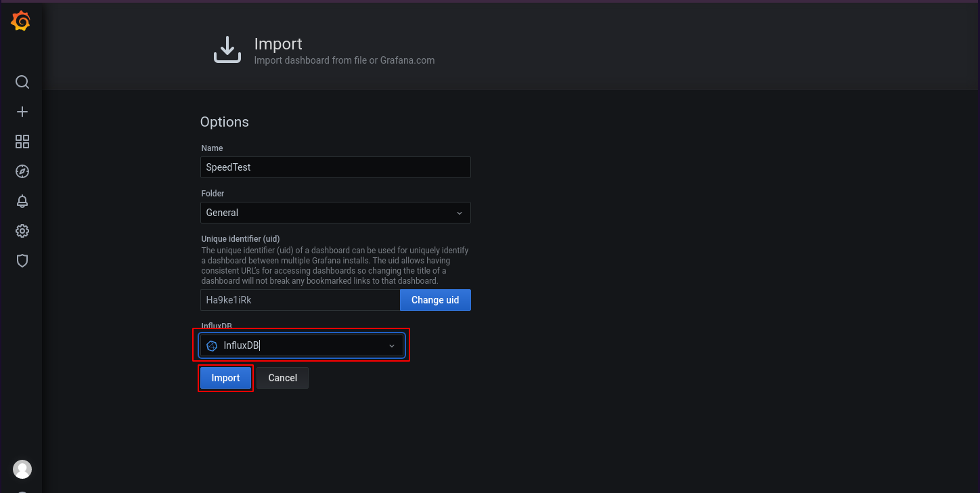This screenshot has height=493, width=980.
Task: Click the Name field containing SpeedTest
Action: pos(336,167)
